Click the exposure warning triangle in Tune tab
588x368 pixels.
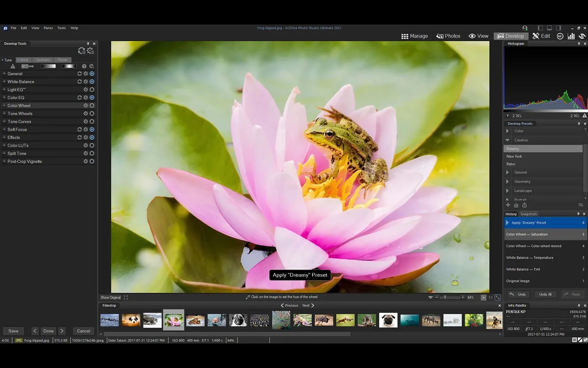point(13,66)
